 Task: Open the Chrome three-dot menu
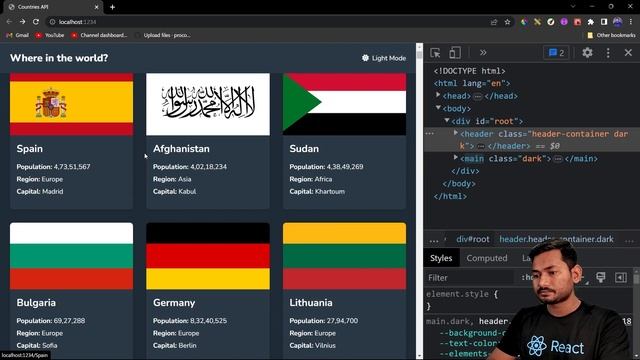[631, 22]
